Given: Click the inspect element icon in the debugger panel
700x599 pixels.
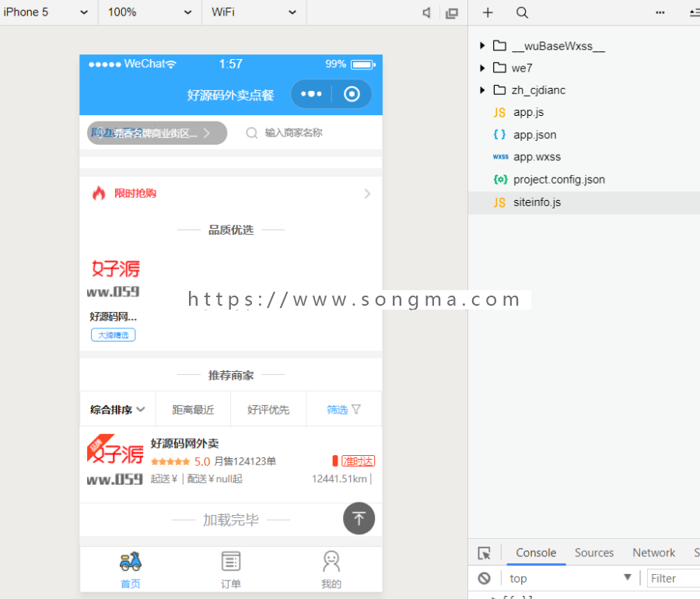Looking at the screenshot, I should point(485,552).
